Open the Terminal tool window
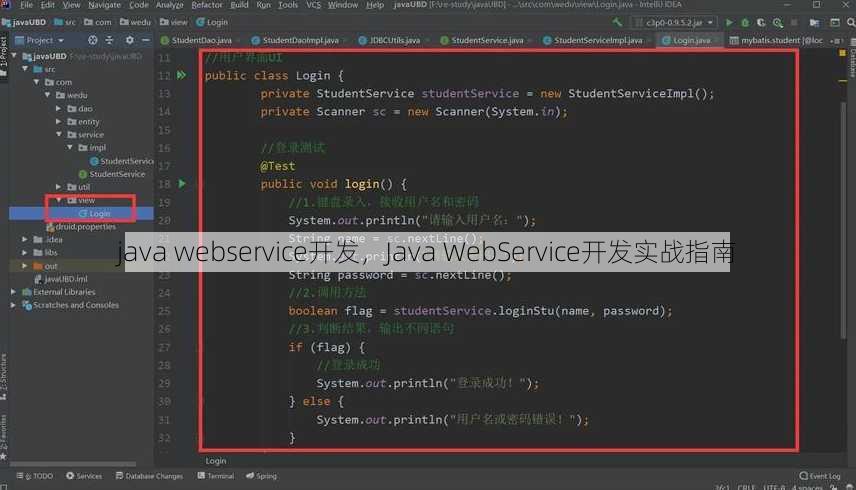 pyautogui.click(x=216, y=476)
